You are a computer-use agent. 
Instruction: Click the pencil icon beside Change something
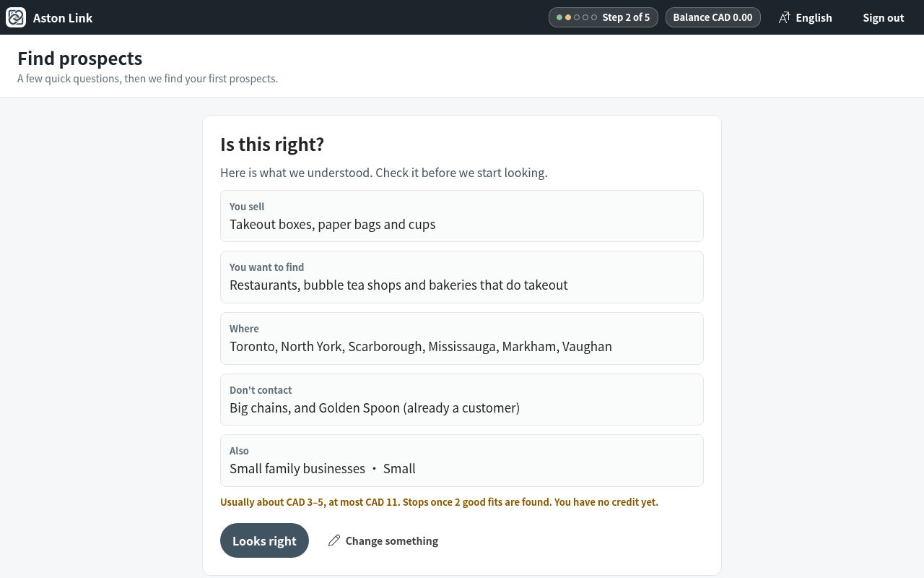pyautogui.click(x=334, y=540)
